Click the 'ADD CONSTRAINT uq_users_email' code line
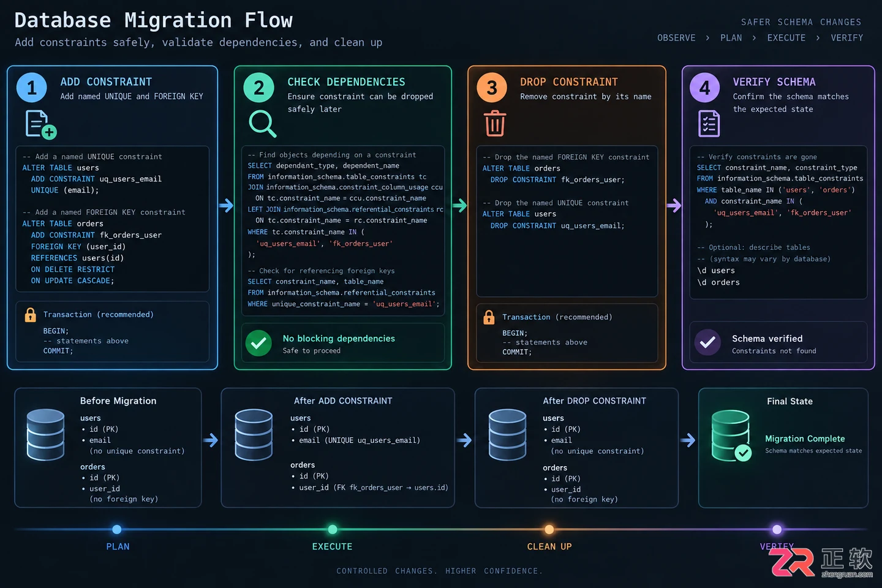 tap(96, 179)
